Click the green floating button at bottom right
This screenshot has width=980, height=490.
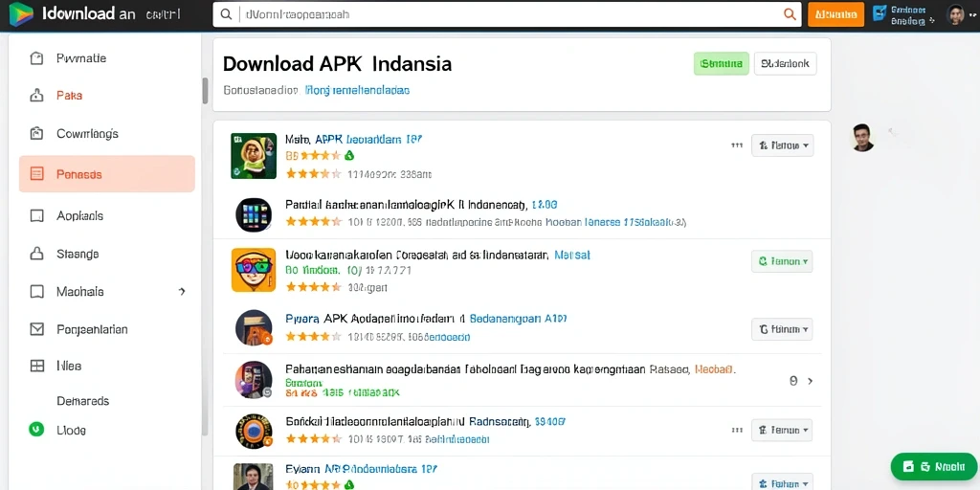[933, 466]
